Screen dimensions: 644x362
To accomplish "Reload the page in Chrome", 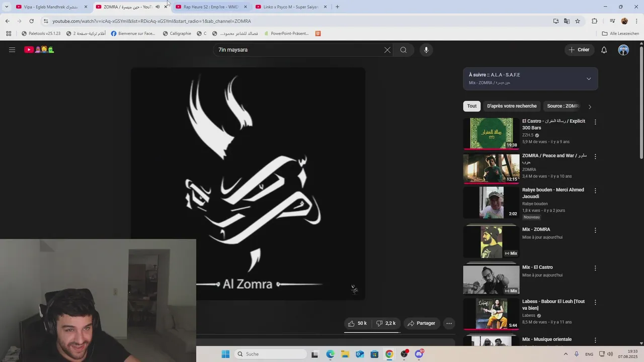I will click(x=31, y=21).
